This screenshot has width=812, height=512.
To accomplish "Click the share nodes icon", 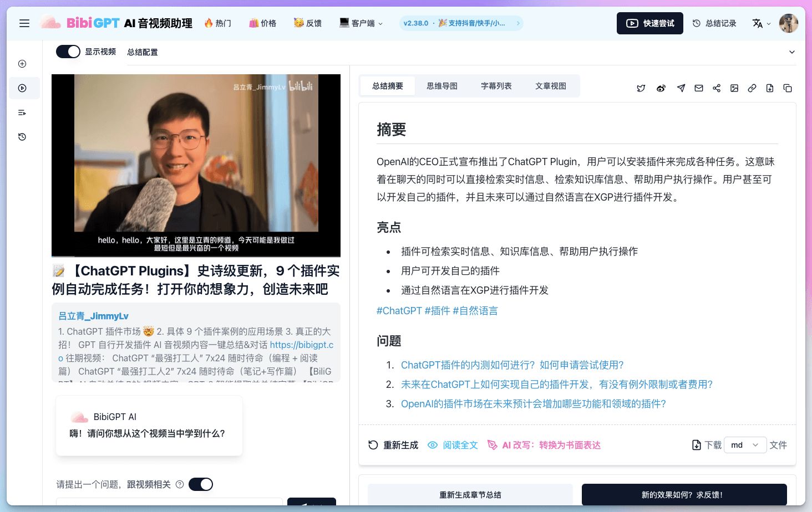I will [717, 88].
